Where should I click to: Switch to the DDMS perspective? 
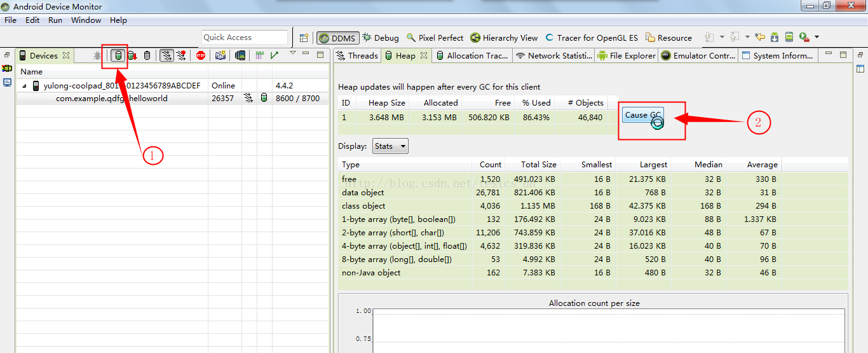[x=337, y=38]
